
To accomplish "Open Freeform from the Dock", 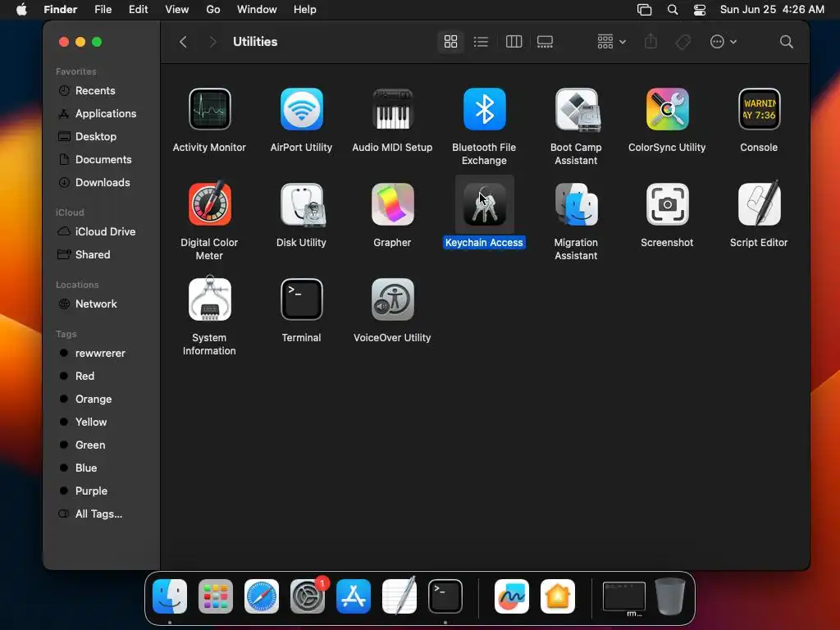I will (x=512, y=596).
